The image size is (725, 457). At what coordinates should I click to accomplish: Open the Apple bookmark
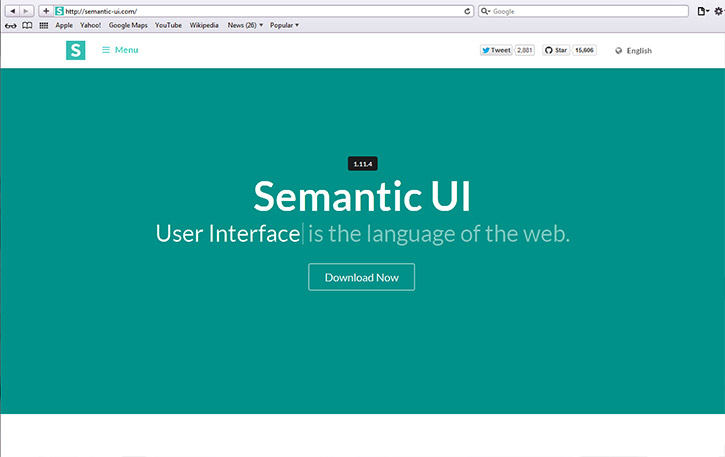tap(64, 25)
